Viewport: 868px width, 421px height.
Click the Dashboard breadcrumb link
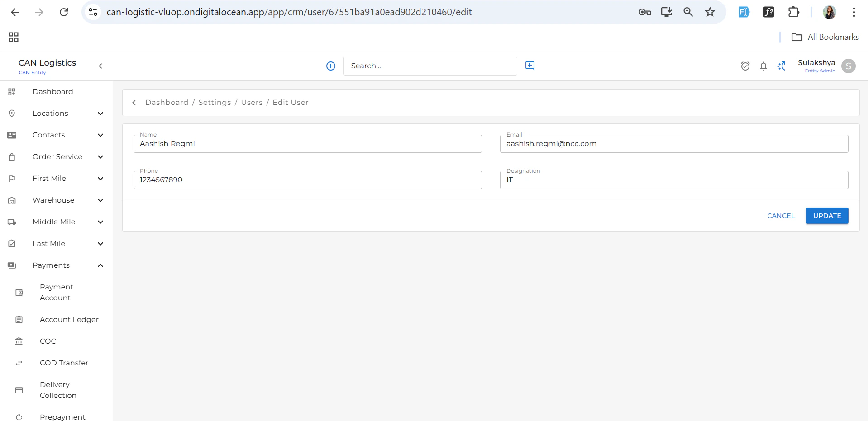pyautogui.click(x=167, y=103)
